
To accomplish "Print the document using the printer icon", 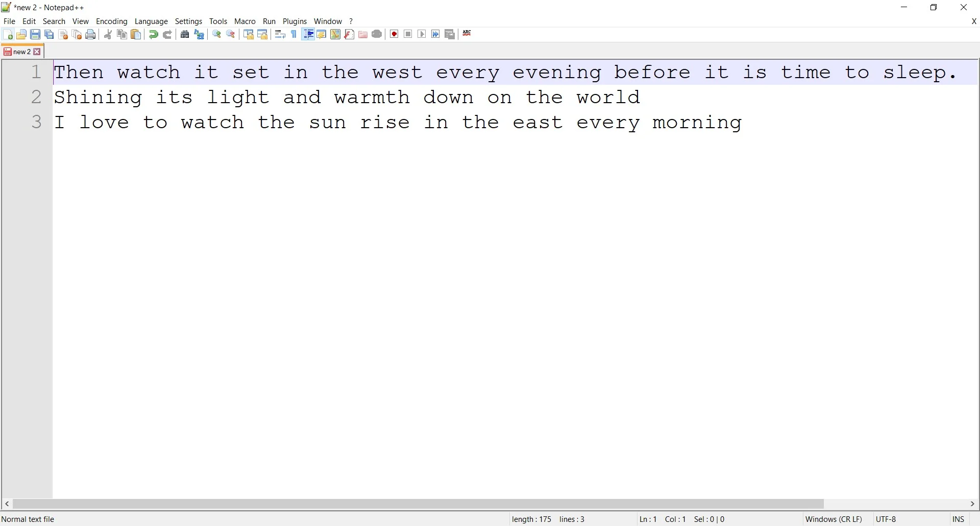I will pos(91,34).
